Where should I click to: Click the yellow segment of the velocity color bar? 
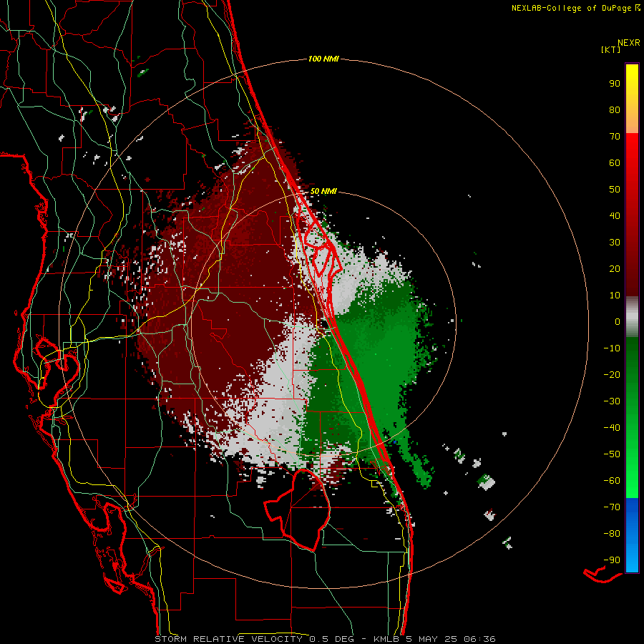tap(632, 99)
